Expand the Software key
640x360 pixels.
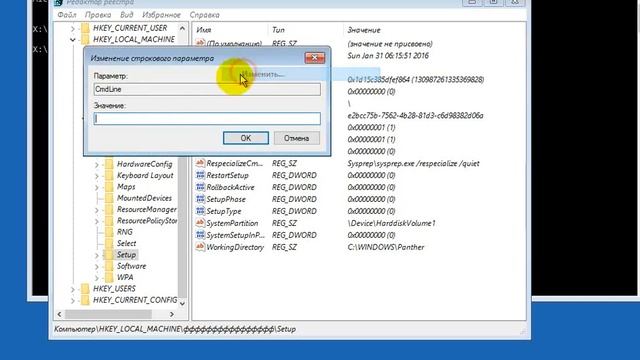[97, 267]
